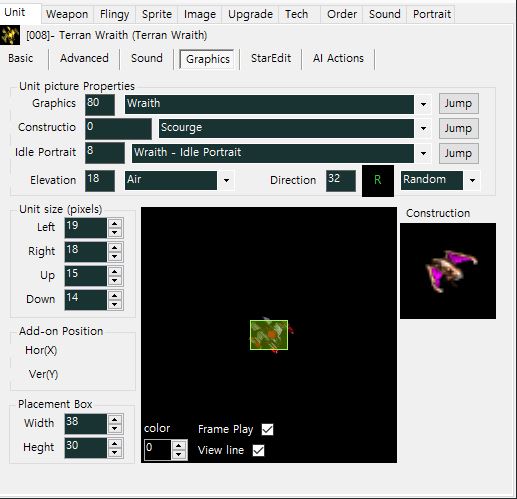
Task: Open the top Sound tab
Action: tap(385, 14)
